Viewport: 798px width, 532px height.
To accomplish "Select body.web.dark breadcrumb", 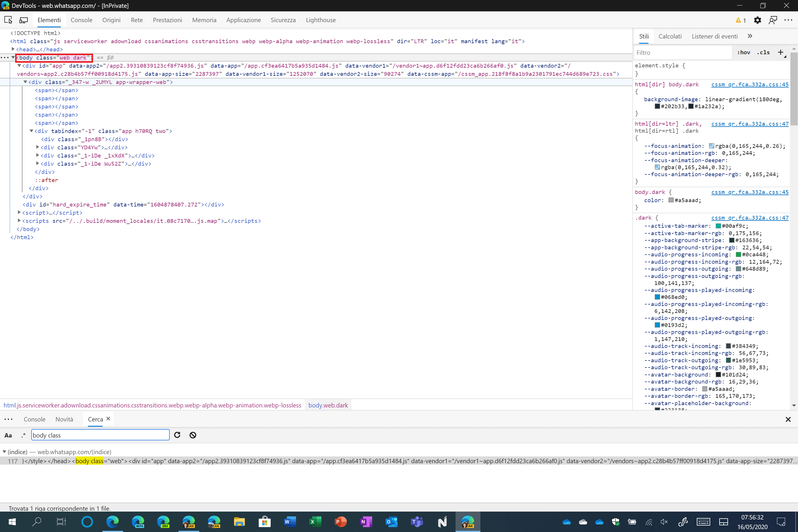I will pyautogui.click(x=328, y=405).
